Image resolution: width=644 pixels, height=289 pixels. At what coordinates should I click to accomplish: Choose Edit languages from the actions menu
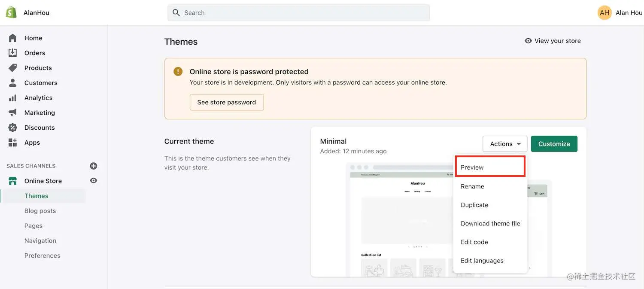pyautogui.click(x=482, y=260)
